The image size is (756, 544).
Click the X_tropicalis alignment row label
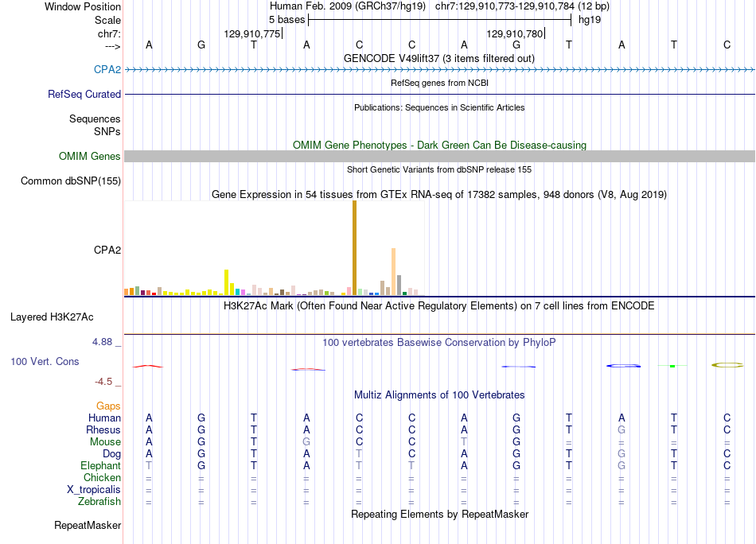click(x=94, y=490)
